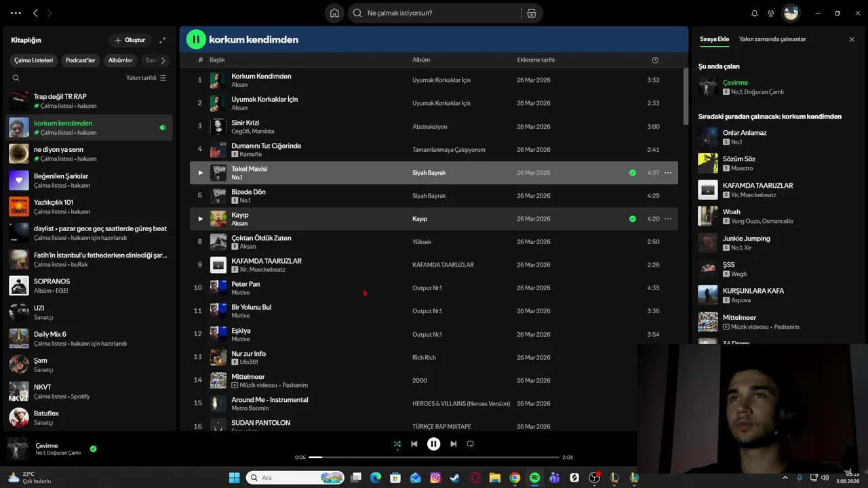This screenshot has width=868, height=488.
Task: Open the weather widget showing 23°C
Action: (29, 477)
